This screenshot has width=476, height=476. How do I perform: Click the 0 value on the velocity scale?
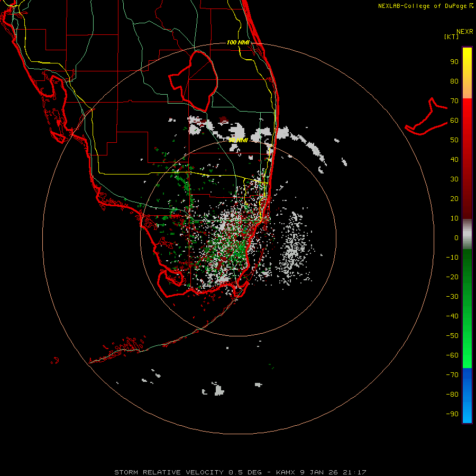(x=456, y=238)
